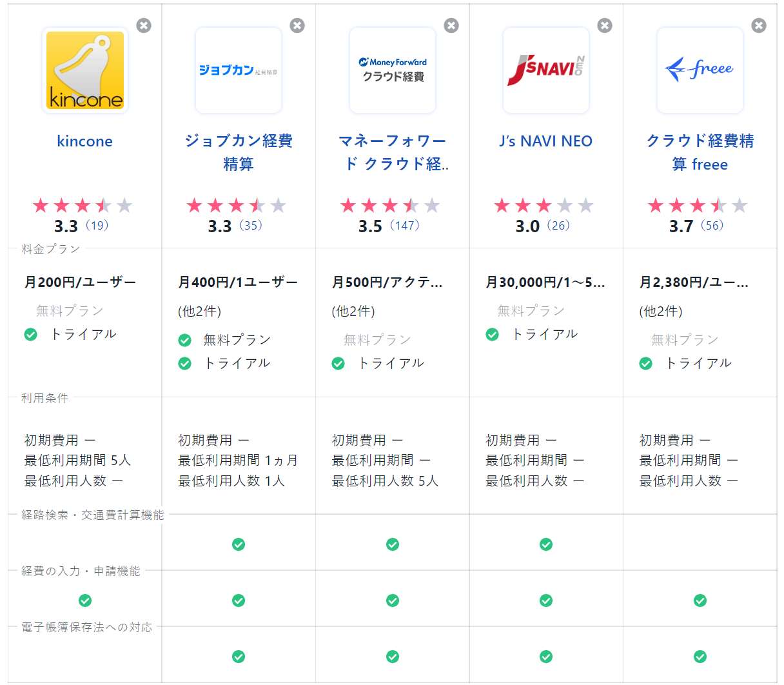Click the J'sNAVI NEO logo

pyautogui.click(x=546, y=70)
